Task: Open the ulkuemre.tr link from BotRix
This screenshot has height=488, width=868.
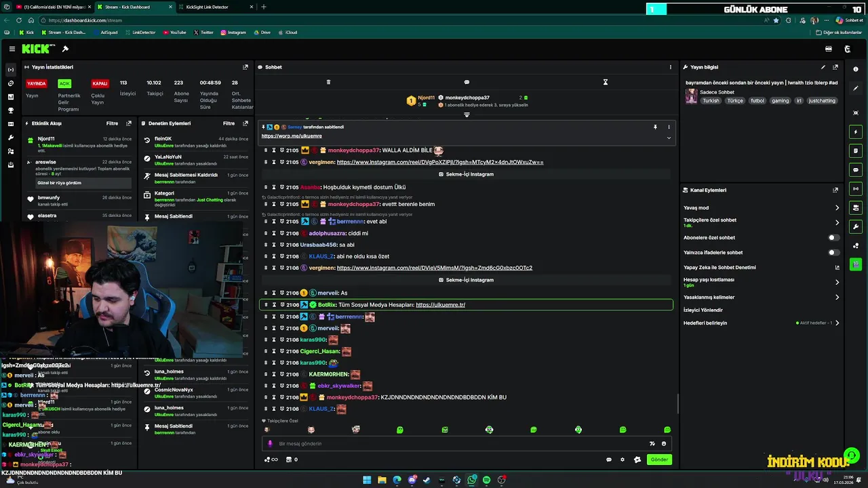Action: click(x=440, y=305)
